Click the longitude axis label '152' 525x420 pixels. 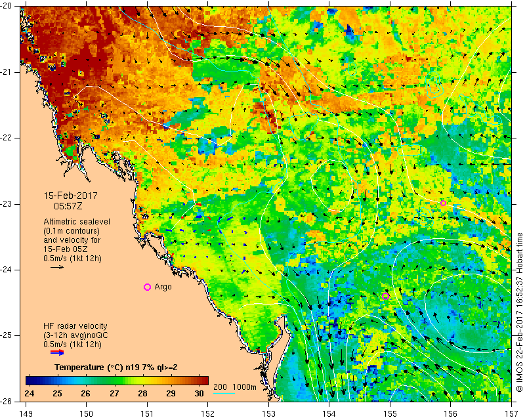click(208, 413)
